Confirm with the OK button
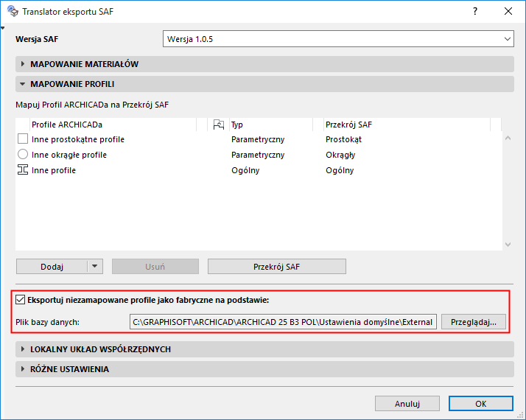Viewport: 526px width, 420px height. coord(481,404)
